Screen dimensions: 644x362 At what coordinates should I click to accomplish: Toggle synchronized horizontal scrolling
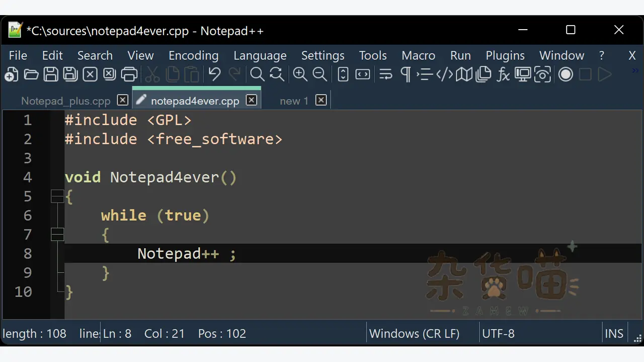[x=363, y=74]
